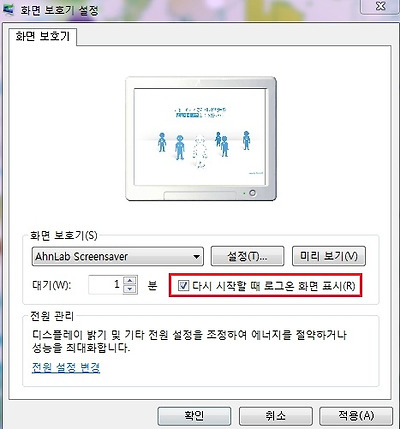
Task: Click the 화면 보호기 설정 title bar text
Action: click(59, 10)
